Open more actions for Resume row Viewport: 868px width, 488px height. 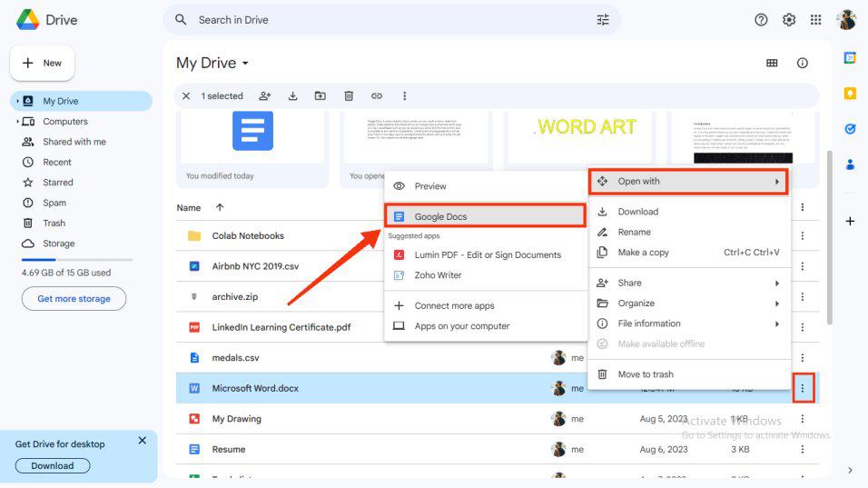[x=802, y=449]
